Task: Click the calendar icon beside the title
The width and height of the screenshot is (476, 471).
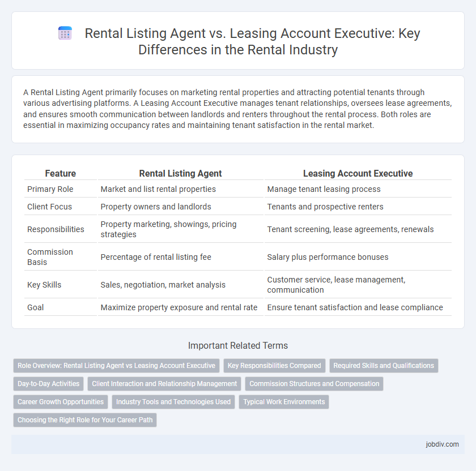Action: (x=65, y=33)
